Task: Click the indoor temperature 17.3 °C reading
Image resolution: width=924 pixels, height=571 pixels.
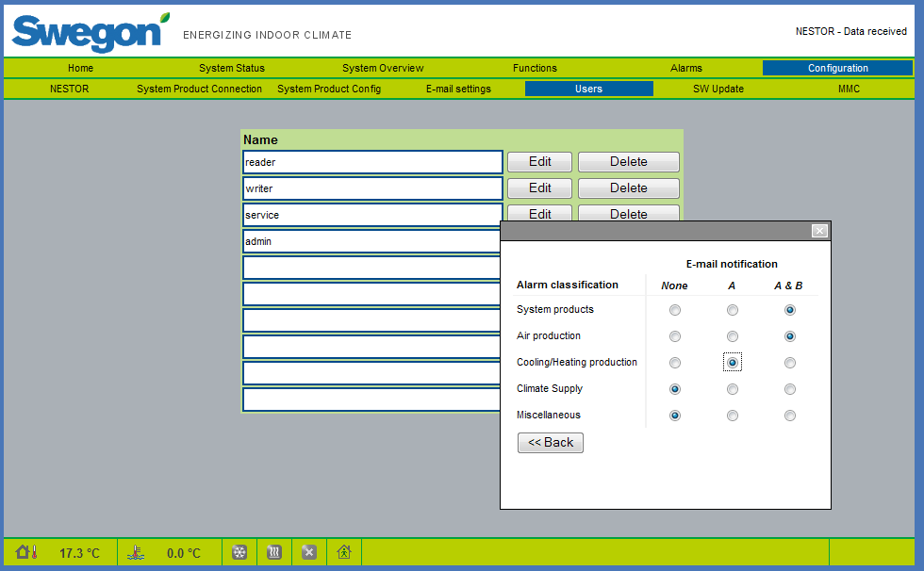Action: coord(79,553)
